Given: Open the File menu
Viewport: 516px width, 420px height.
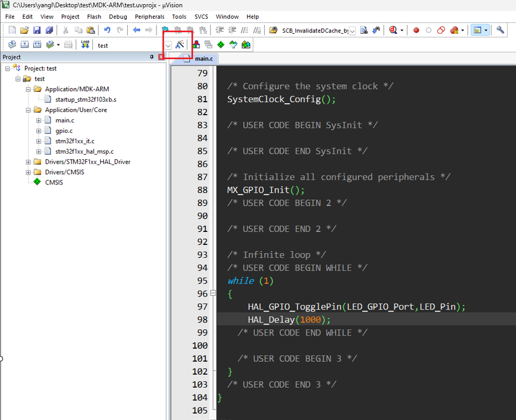Looking at the screenshot, I should [x=9, y=17].
